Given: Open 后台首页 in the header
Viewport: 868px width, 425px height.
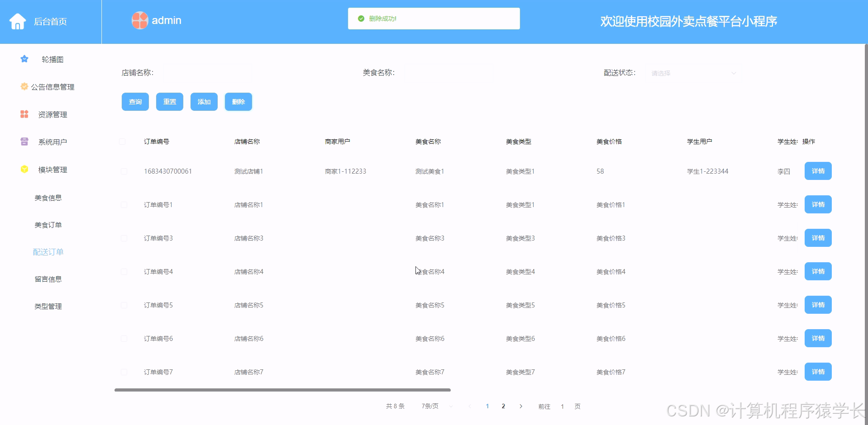Looking at the screenshot, I should [x=50, y=21].
